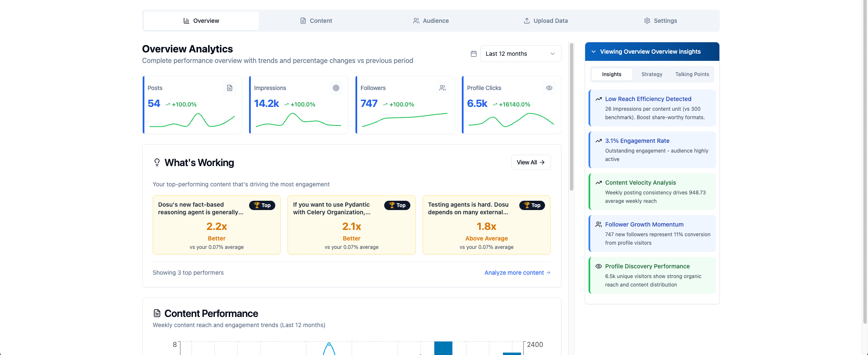Click the Impressions sparkline chart
Screen dimensions: 868x355
298,120
